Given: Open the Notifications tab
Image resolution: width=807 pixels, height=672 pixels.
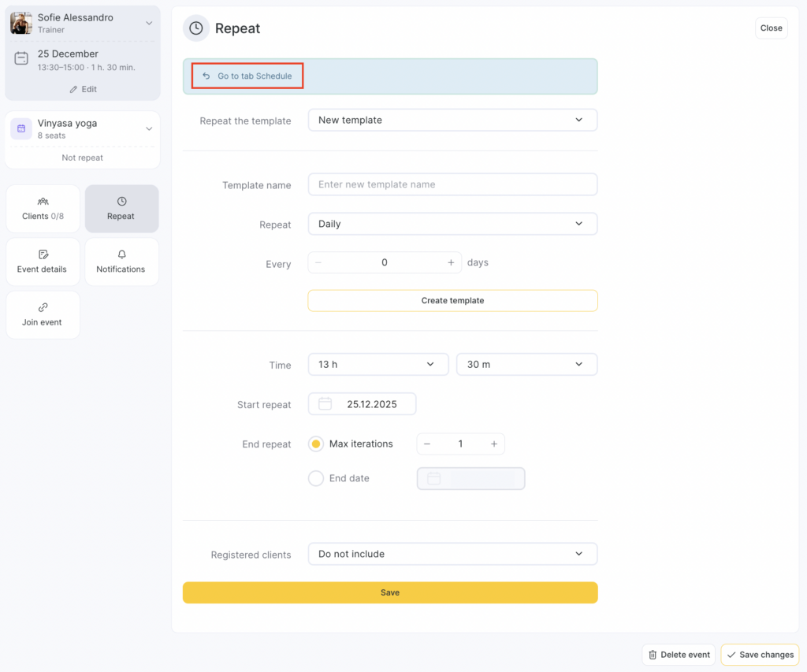Looking at the screenshot, I should (x=121, y=262).
